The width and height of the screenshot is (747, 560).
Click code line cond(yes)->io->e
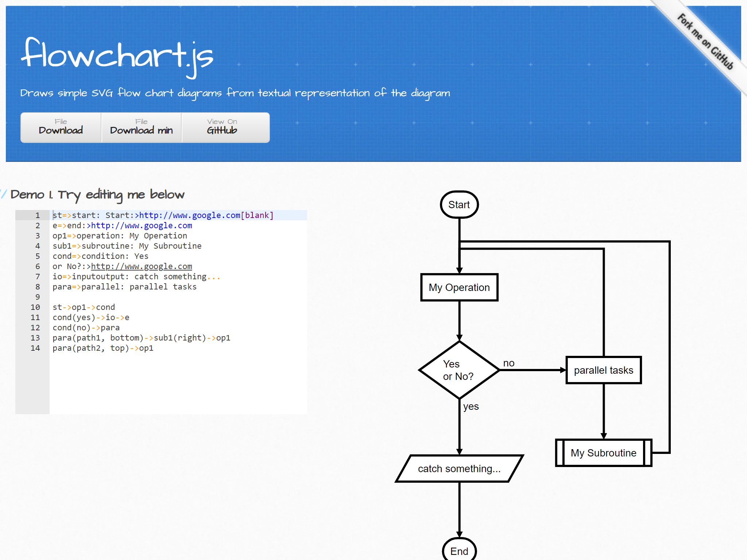tap(91, 317)
